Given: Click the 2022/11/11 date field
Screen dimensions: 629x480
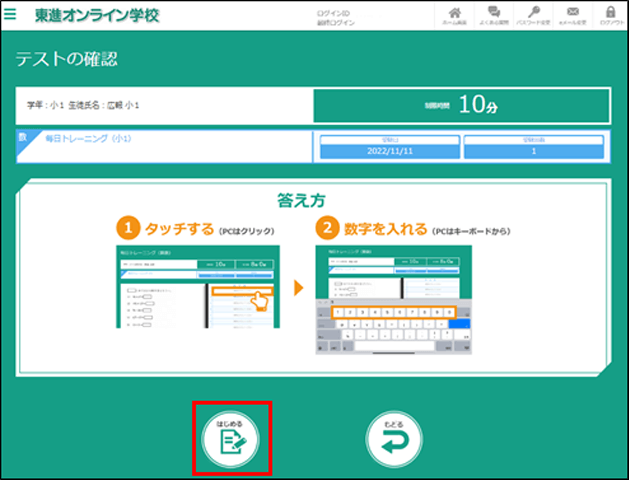Looking at the screenshot, I should pyautogui.click(x=379, y=152).
